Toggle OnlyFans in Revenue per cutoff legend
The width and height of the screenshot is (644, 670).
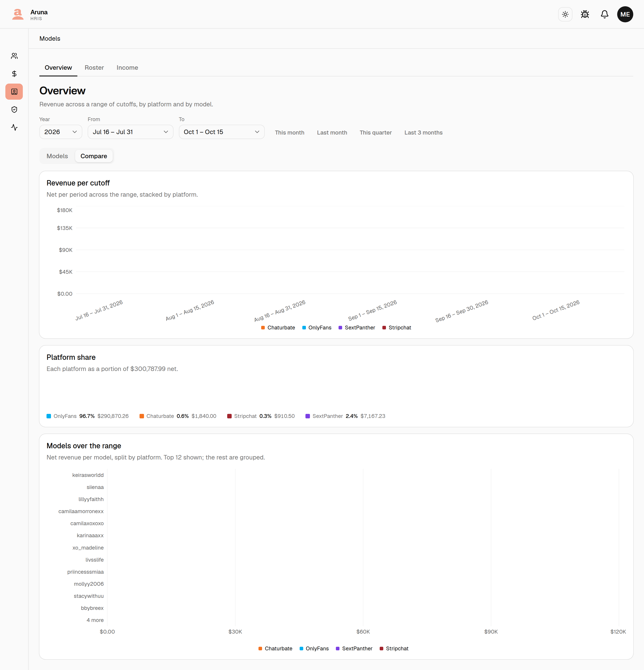click(317, 327)
